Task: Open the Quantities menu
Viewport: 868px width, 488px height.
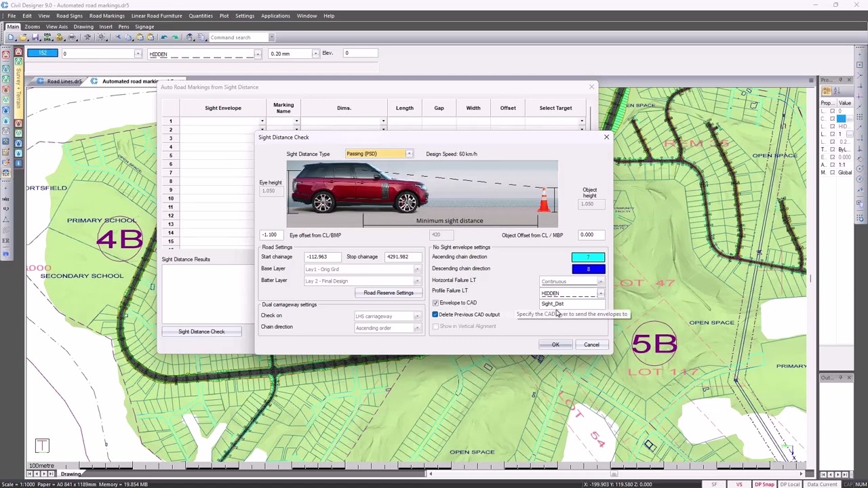Action: point(201,16)
